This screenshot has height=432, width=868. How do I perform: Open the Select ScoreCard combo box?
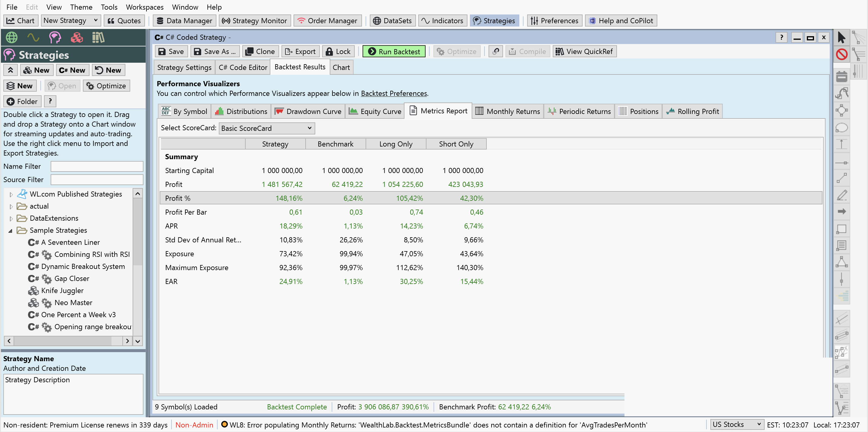point(266,128)
